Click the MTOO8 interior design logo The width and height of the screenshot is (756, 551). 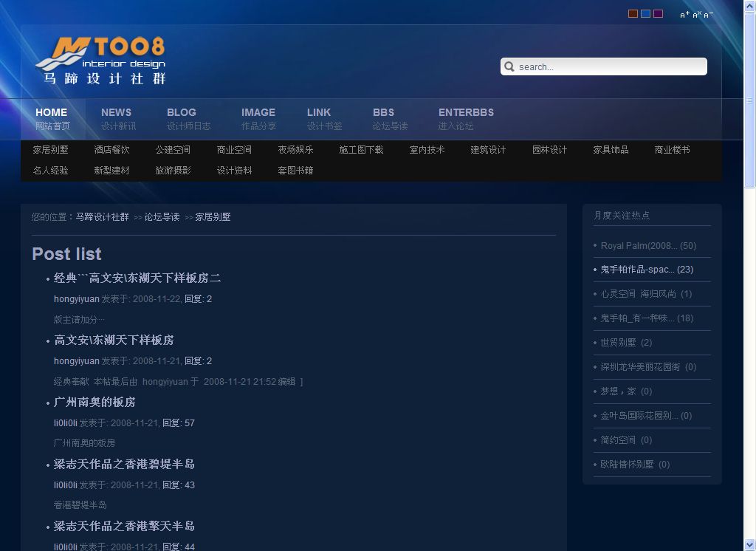click(100, 61)
